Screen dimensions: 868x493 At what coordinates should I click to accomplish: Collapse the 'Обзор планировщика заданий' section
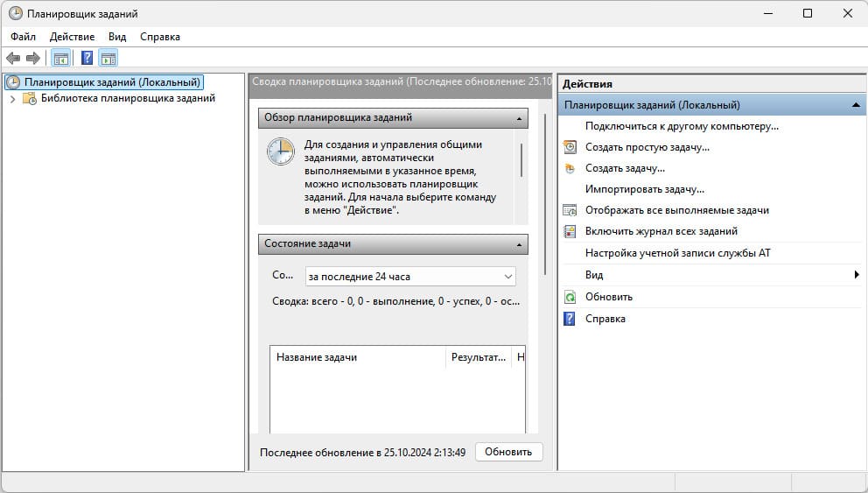coord(521,117)
